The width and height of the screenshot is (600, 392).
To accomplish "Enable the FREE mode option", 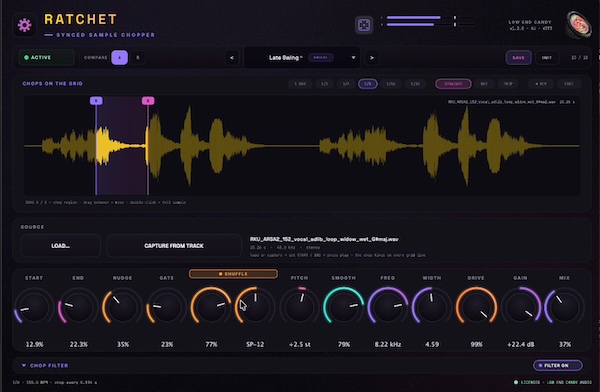I will coord(569,84).
